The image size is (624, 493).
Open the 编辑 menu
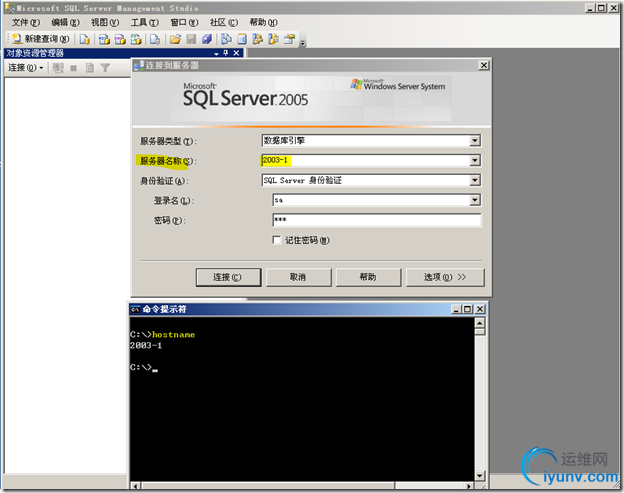(66, 22)
